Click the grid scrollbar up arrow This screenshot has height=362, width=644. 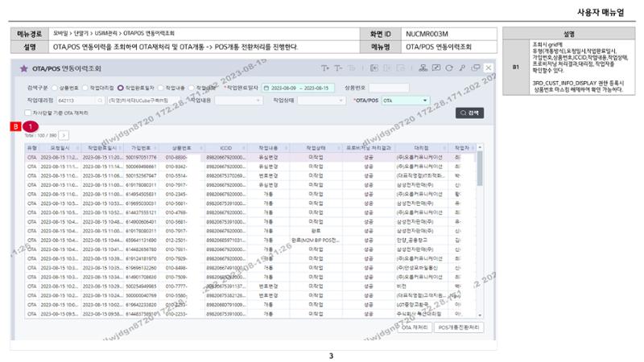480,147
